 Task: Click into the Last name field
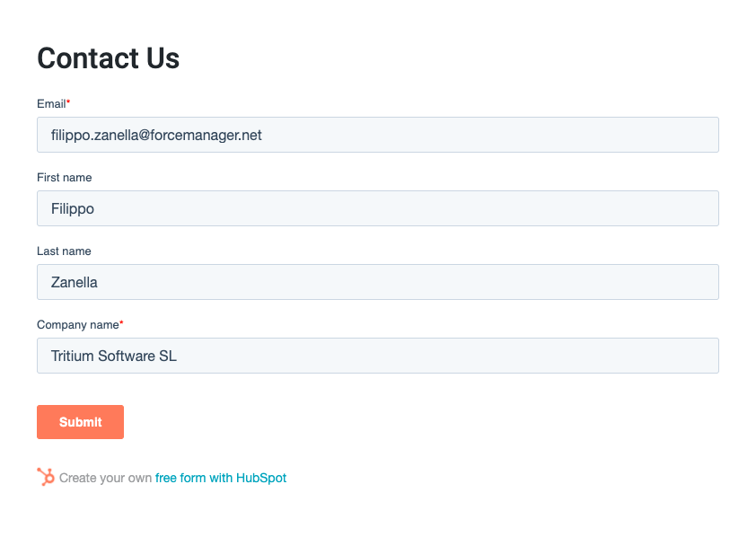pos(377,282)
